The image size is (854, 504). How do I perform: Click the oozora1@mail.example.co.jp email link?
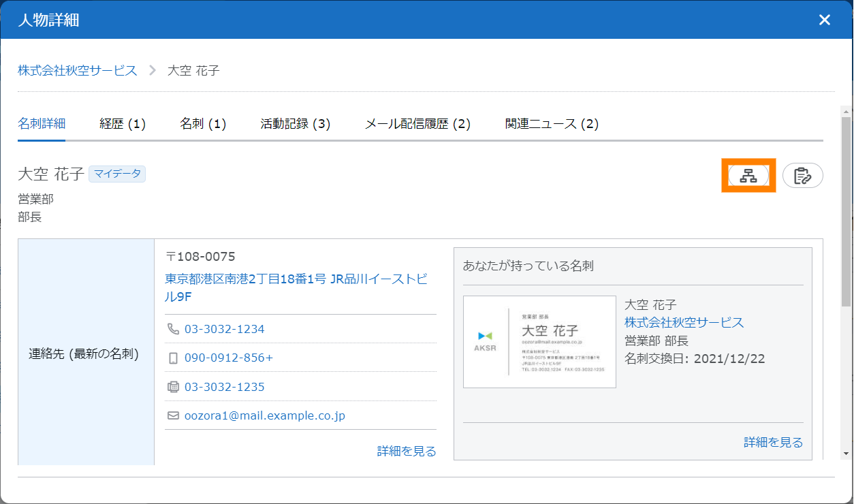265,415
